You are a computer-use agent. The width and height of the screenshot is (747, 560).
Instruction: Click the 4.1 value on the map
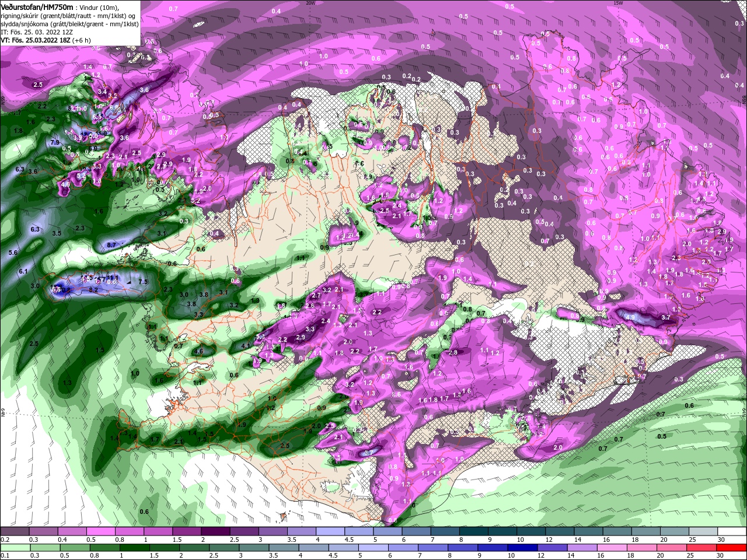point(246,345)
